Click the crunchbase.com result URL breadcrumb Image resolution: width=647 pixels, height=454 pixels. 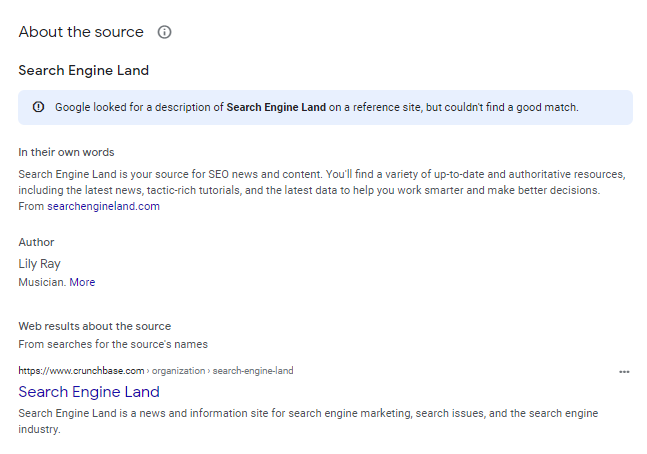tap(156, 371)
